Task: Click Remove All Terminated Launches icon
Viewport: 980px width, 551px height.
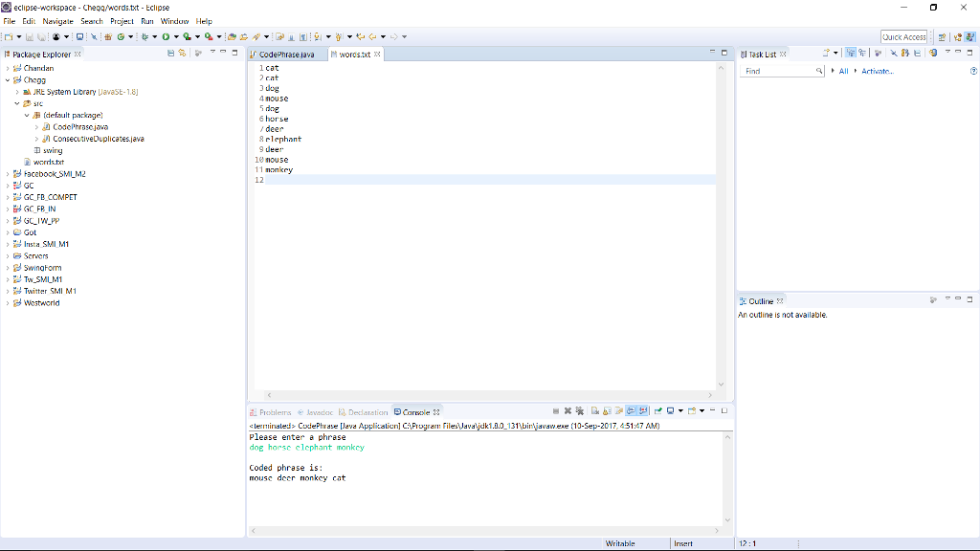Action: coord(580,411)
